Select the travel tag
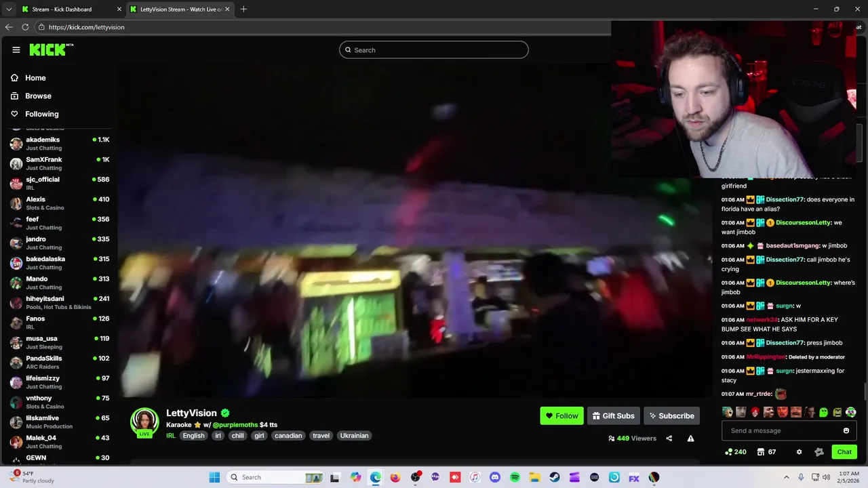 321,436
